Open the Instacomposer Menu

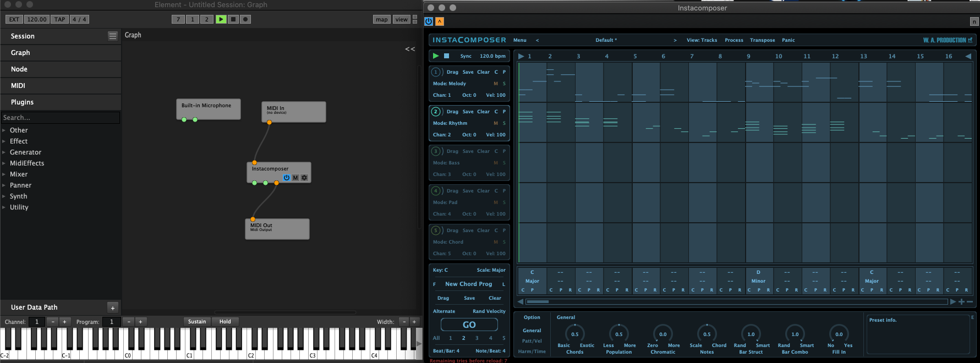click(x=520, y=40)
